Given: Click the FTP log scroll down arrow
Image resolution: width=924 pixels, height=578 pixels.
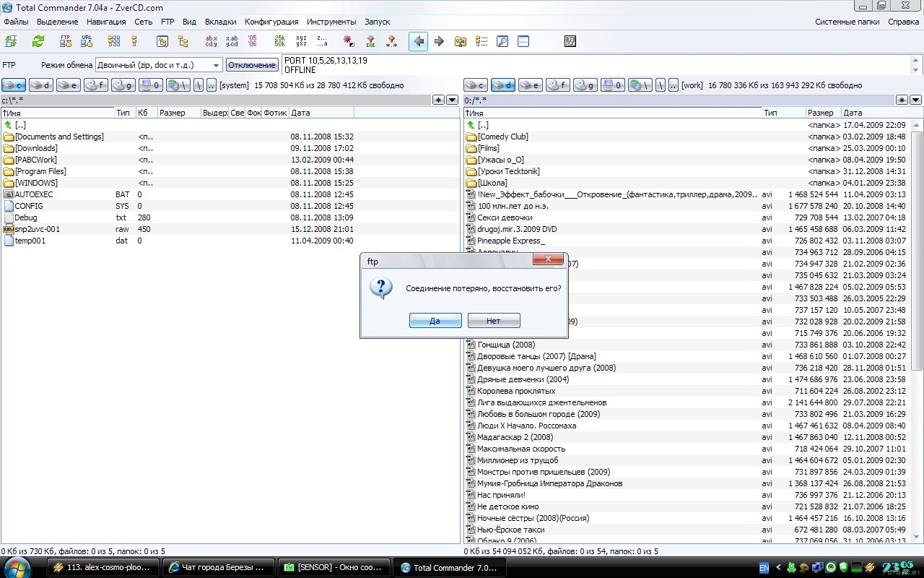Looking at the screenshot, I should click(x=917, y=70).
